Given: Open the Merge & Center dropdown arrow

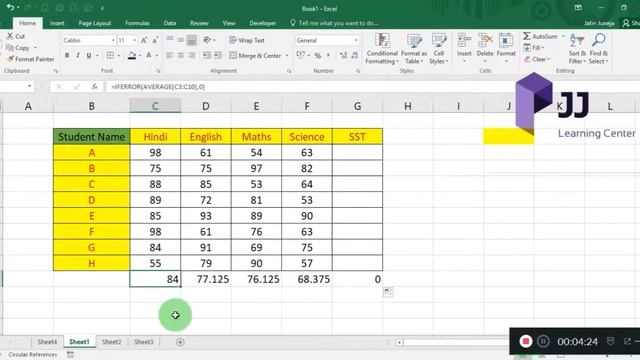Looking at the screenshot, I should click(x=287, y=56).
